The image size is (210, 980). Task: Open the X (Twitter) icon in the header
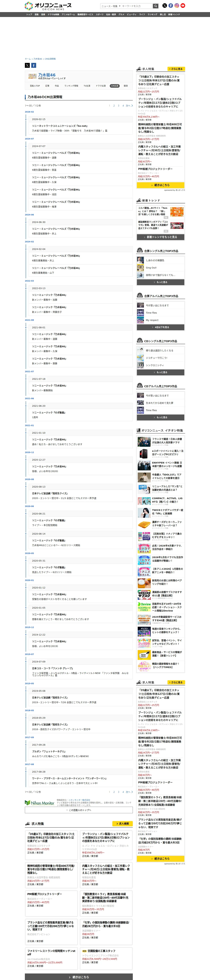[x=165, y=6]
